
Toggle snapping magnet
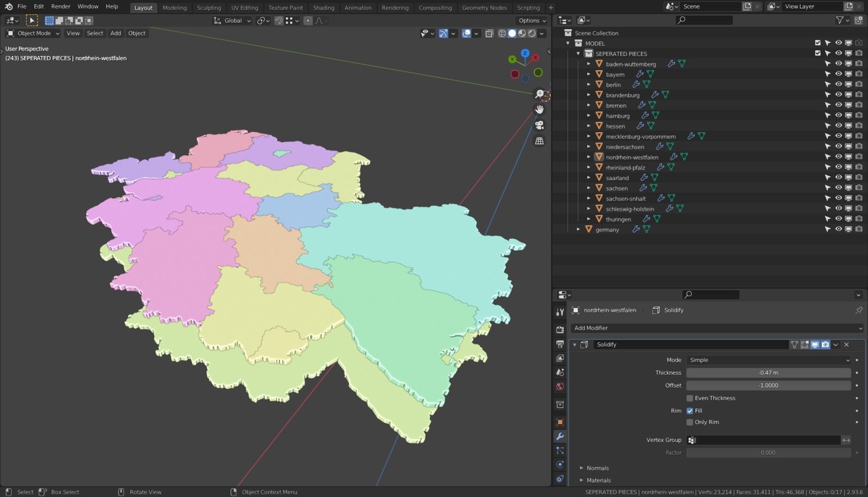click(279, 21)
